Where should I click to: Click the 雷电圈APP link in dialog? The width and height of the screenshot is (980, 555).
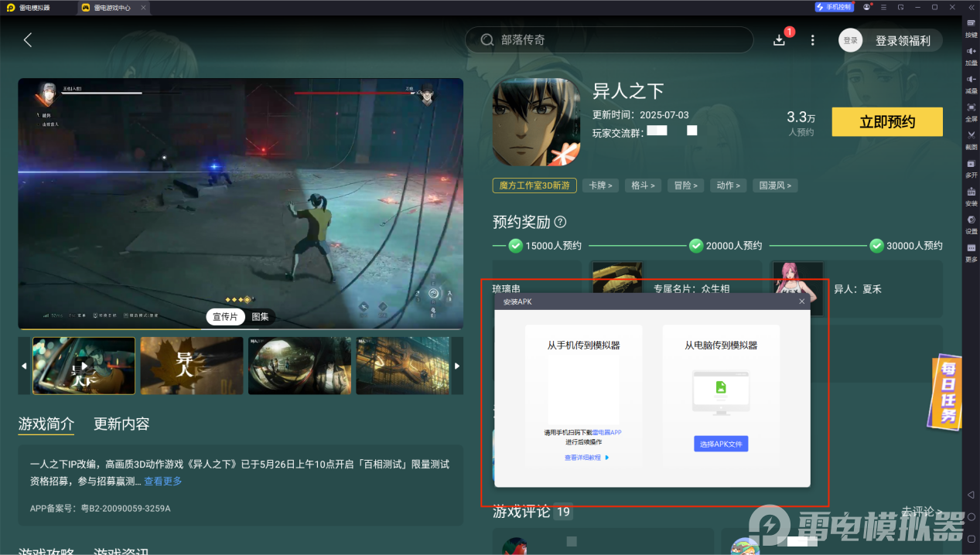pyautogui.click(x=606, y=432)
